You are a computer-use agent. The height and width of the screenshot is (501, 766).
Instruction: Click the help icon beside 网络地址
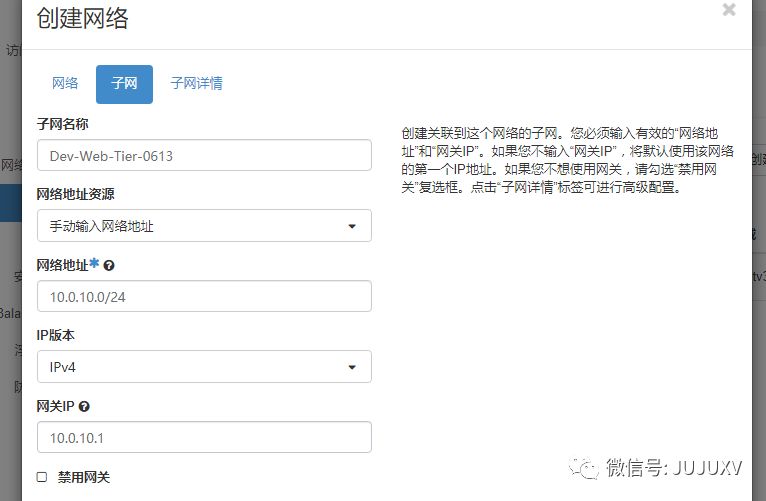(x=109, y=266)
